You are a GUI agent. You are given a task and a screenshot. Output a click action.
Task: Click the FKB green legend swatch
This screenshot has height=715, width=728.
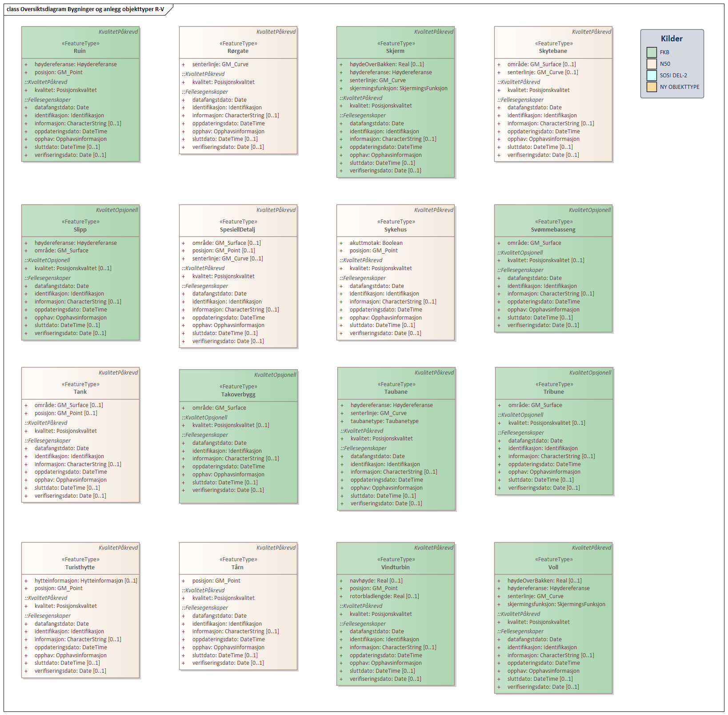652,52
